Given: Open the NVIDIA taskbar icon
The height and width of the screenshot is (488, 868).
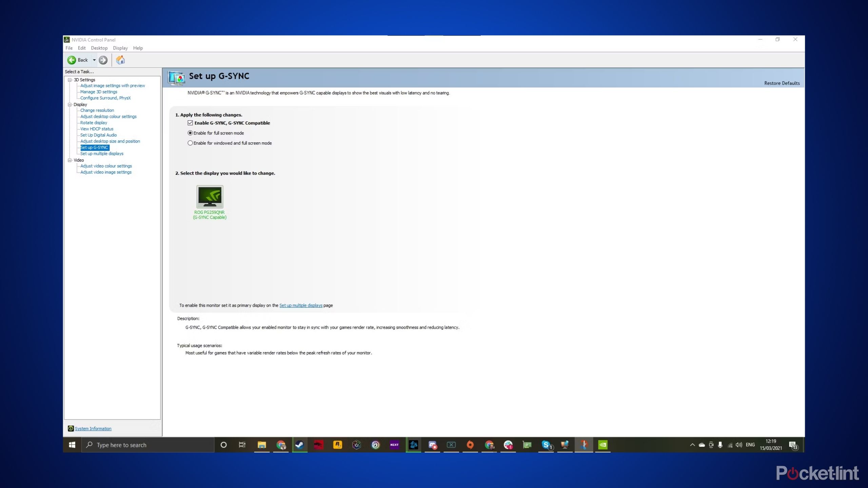Looking at the screenshot, I should click(603, 445).
